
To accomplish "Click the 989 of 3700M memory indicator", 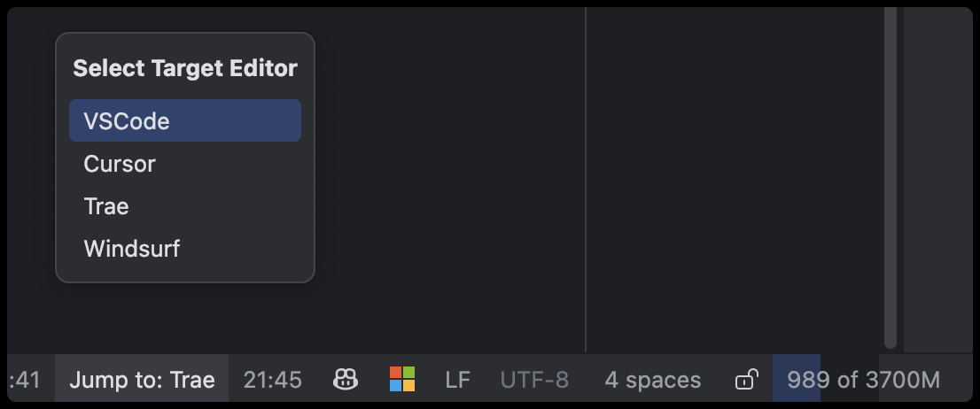I will (863, 380).
